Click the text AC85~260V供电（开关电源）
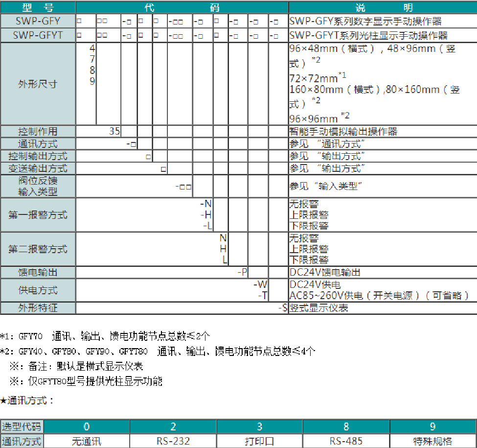This screenshot has height=448, width=477. click(354, 295)
